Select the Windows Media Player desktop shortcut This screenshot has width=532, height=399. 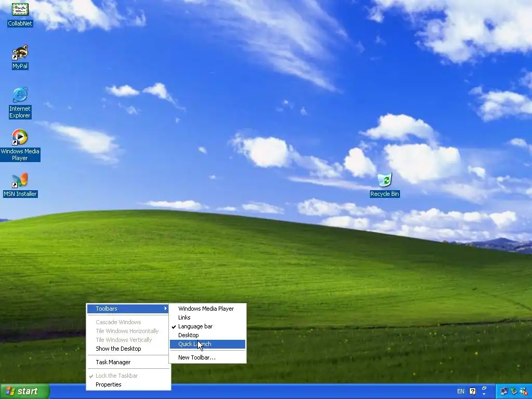coord(20,145)
